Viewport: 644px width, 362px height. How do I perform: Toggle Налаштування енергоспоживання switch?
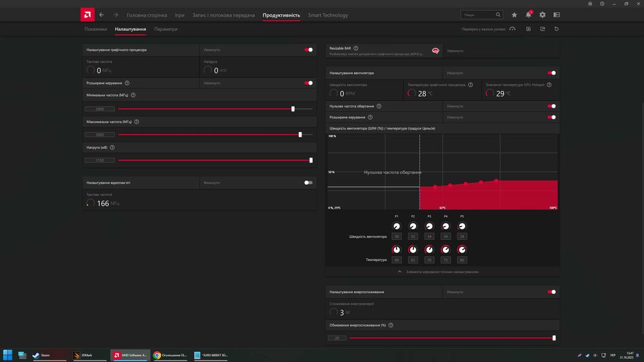click(x=552, y=292)
